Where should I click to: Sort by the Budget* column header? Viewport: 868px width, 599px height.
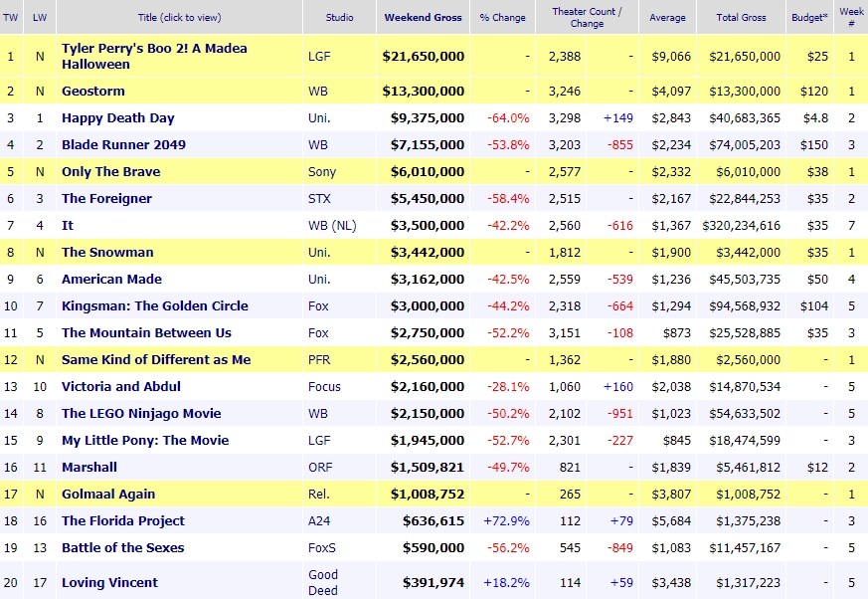pos(810,17)
